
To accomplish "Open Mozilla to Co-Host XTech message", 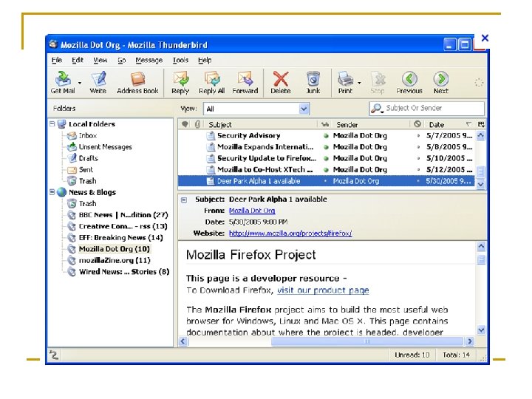I will [265, 170].
